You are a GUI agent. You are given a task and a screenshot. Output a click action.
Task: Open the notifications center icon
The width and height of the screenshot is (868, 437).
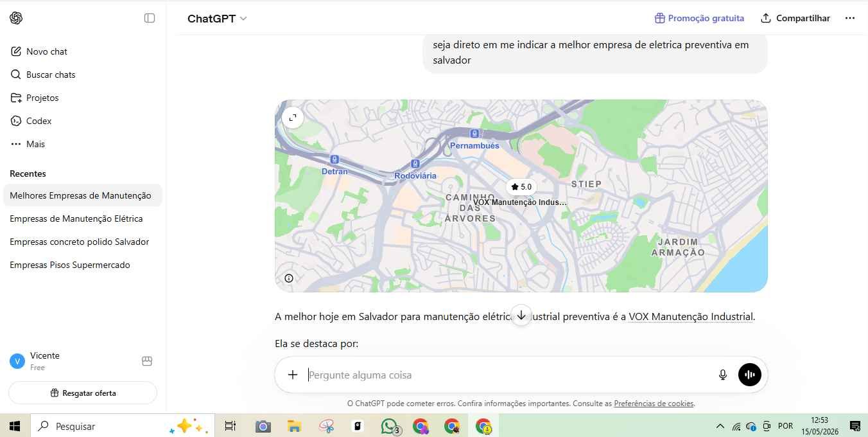click(x=855, y=426)
